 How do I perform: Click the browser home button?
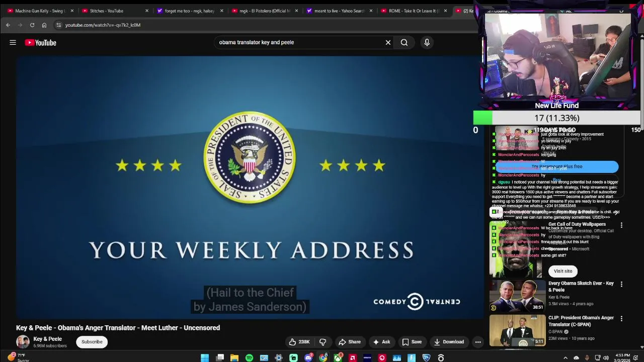tap(44, 25)
